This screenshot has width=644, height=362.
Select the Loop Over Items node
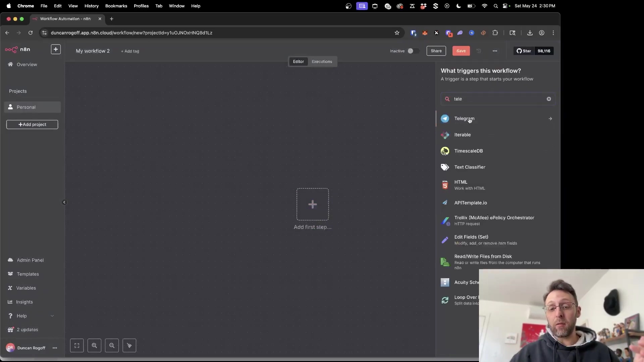(460, 300)
